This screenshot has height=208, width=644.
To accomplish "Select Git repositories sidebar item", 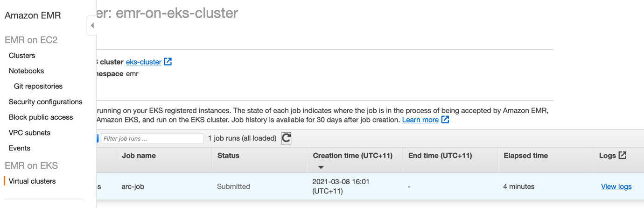I will 38,86.
